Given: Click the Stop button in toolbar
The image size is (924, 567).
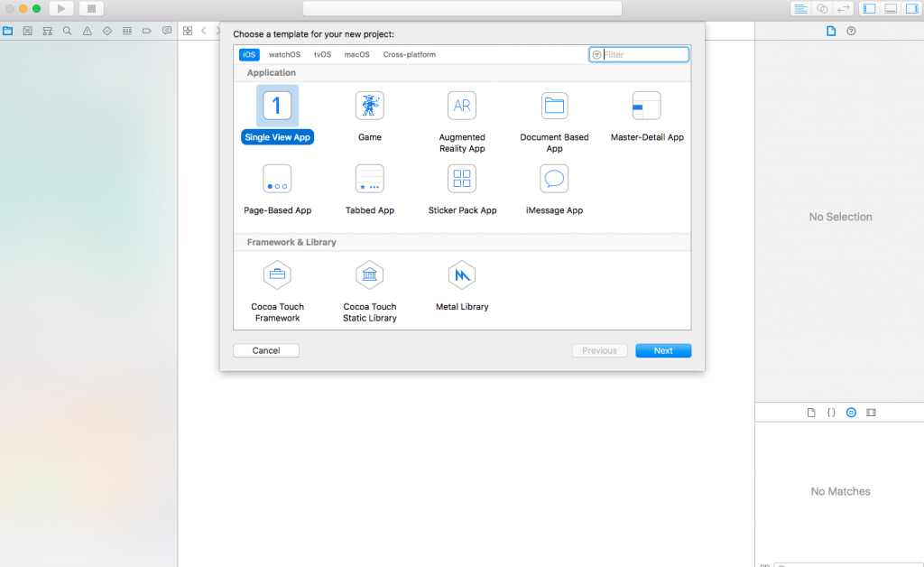Looking at the screenshot, I should click(x=91, y=9).
